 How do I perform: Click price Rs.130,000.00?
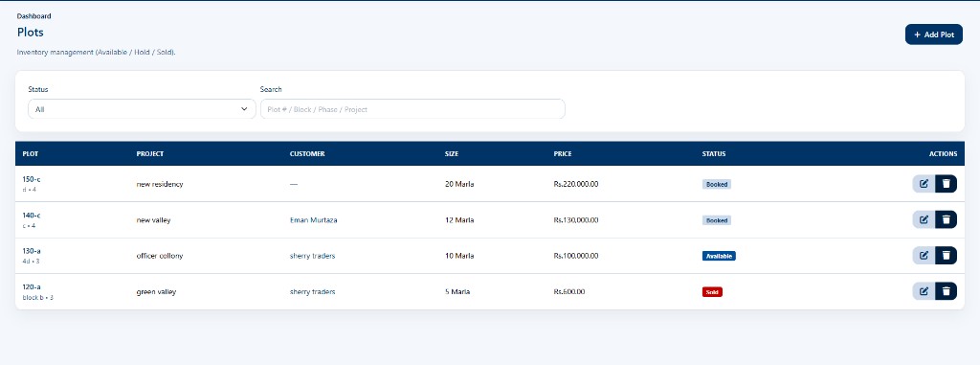(x=576, y=220)
